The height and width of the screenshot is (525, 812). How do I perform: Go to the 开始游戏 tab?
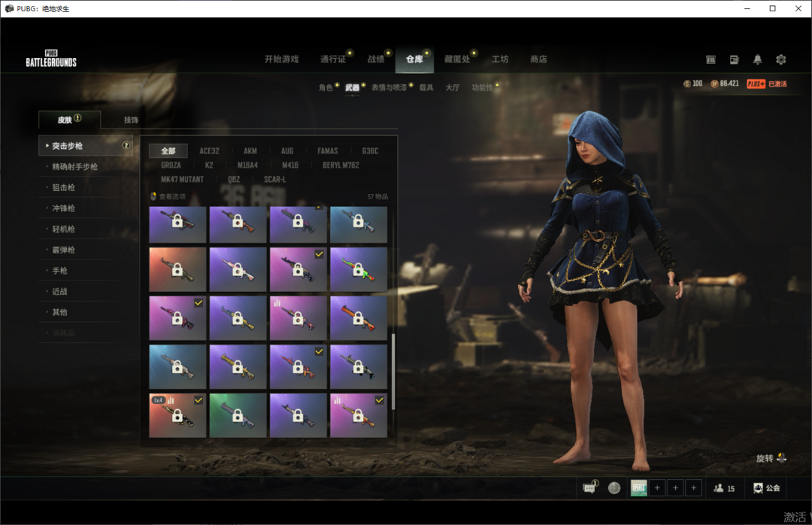click(282, 59)
